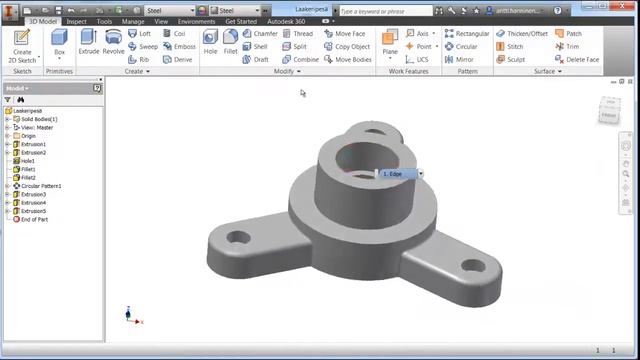Pick the Derive tool
The height and width of the screenshot is (360, 640).
(x=178, y=60)
